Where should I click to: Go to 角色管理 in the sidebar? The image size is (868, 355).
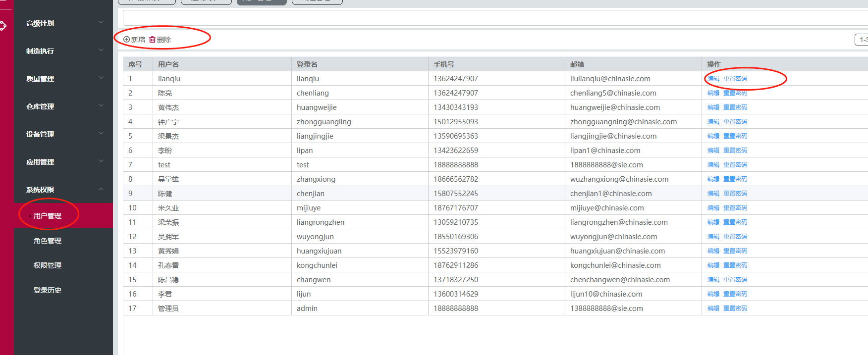coord(48,241)
